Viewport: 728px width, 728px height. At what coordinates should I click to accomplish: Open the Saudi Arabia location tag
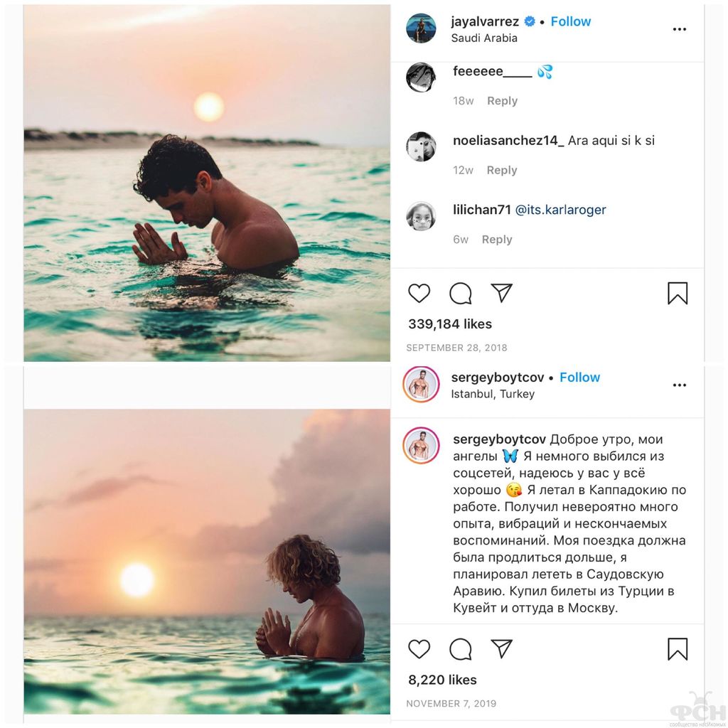[484, 38]
